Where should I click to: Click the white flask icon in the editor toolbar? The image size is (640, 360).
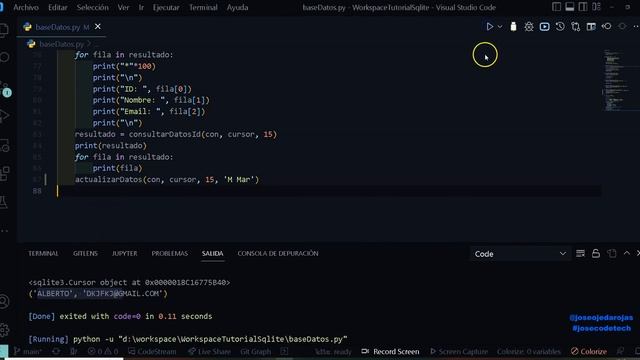[x=513, y=27]
